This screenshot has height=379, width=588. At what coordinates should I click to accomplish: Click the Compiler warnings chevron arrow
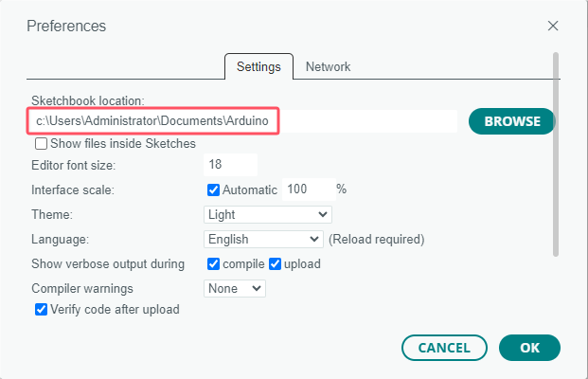(x=257, y=289)
